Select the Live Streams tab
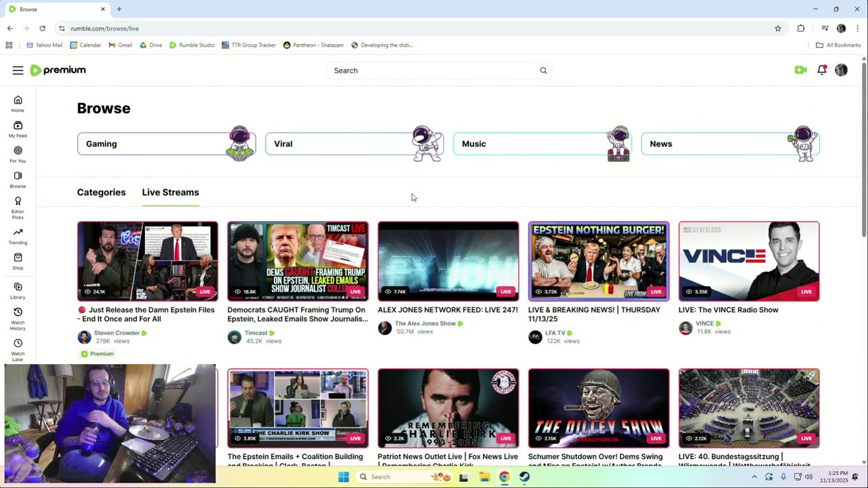The image size is (868, 488). click(x=170, y=192)
